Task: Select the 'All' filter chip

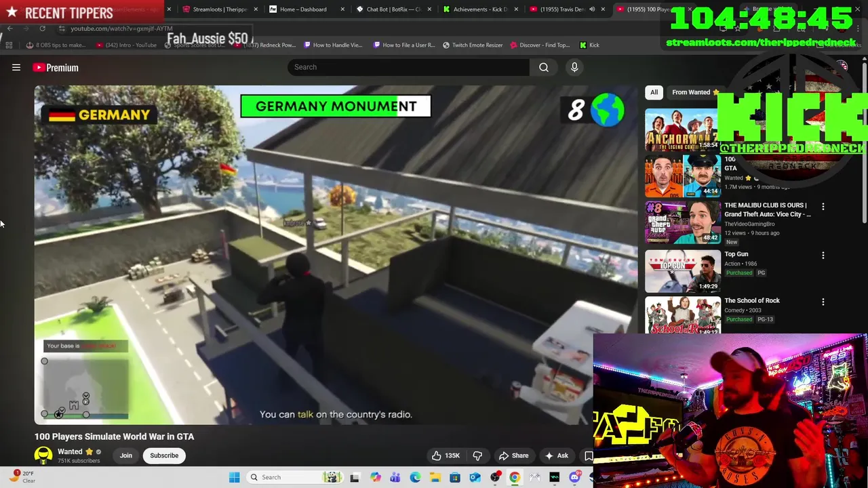Action: tap(654, 92)
